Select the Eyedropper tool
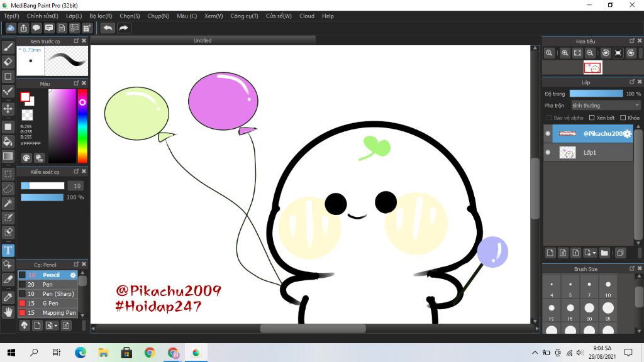Screen dimensions: 644x362 pyautogui.click(x=8, y=297)
